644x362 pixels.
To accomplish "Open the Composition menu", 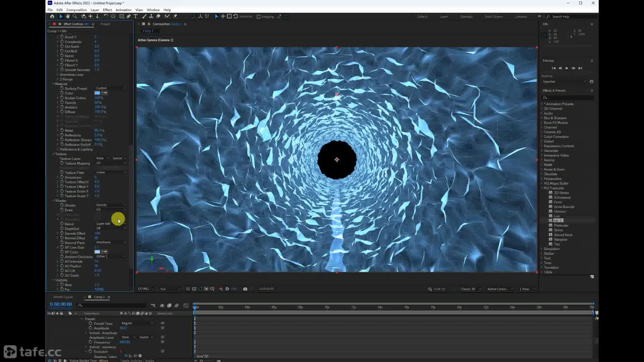I will point(76,10).
